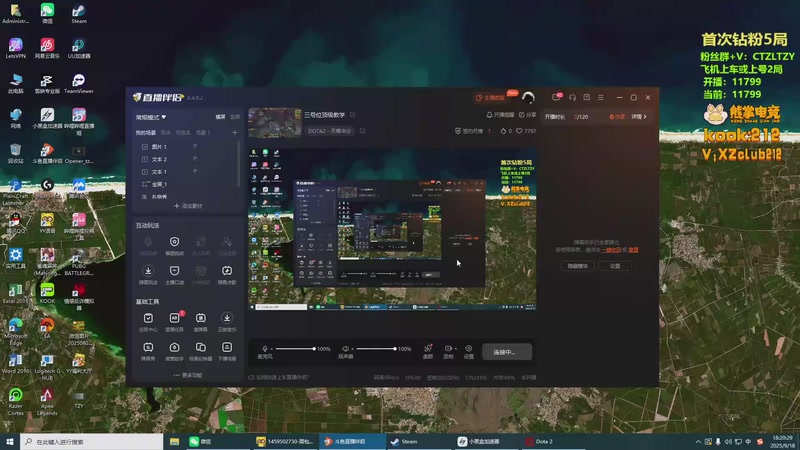Mute the microphone icon in control bar
800x450 pixels.
[265, 348]
